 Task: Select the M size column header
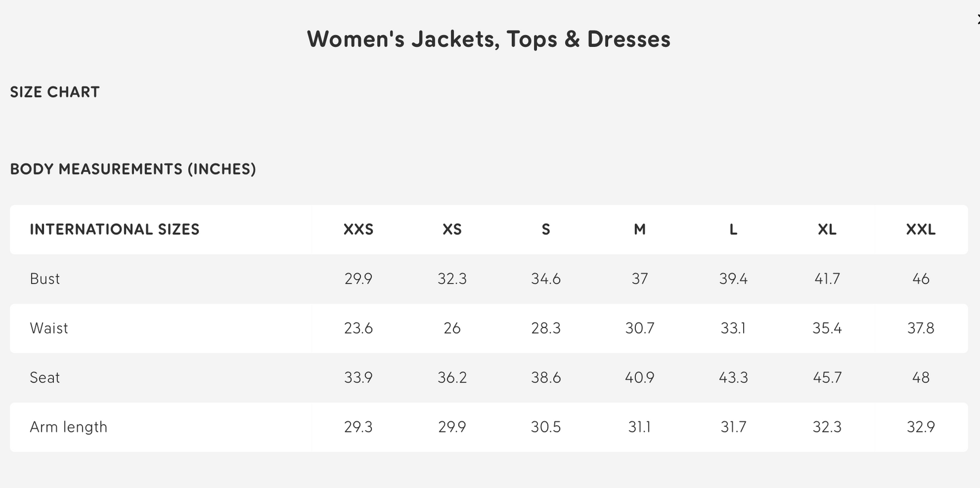pos(640,230)
